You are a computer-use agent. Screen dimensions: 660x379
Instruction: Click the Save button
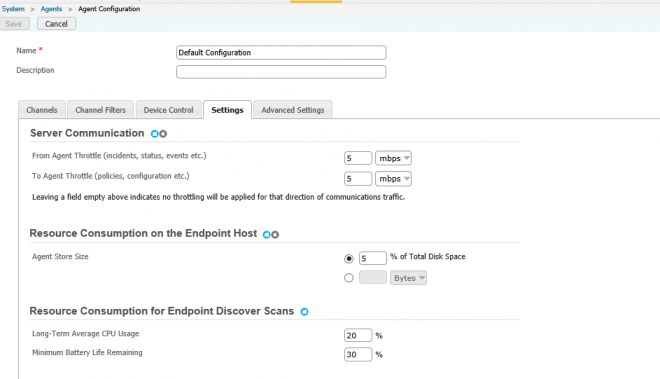(14, 24)
